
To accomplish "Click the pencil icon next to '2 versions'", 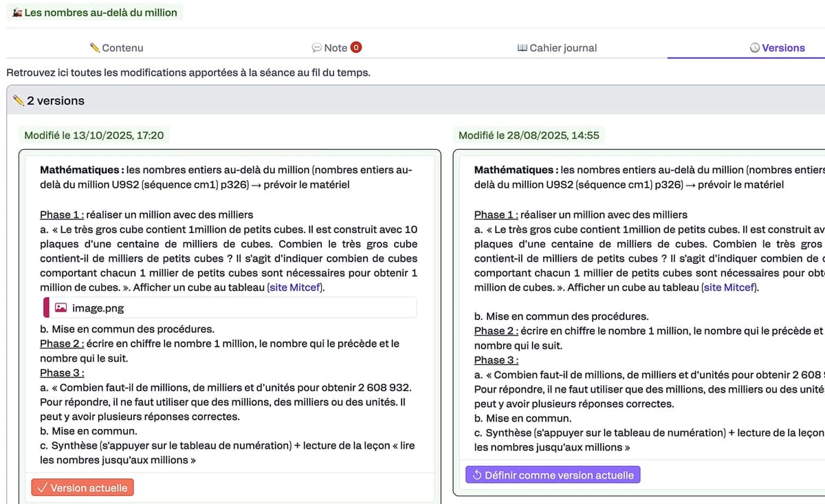I will point(16,100).
